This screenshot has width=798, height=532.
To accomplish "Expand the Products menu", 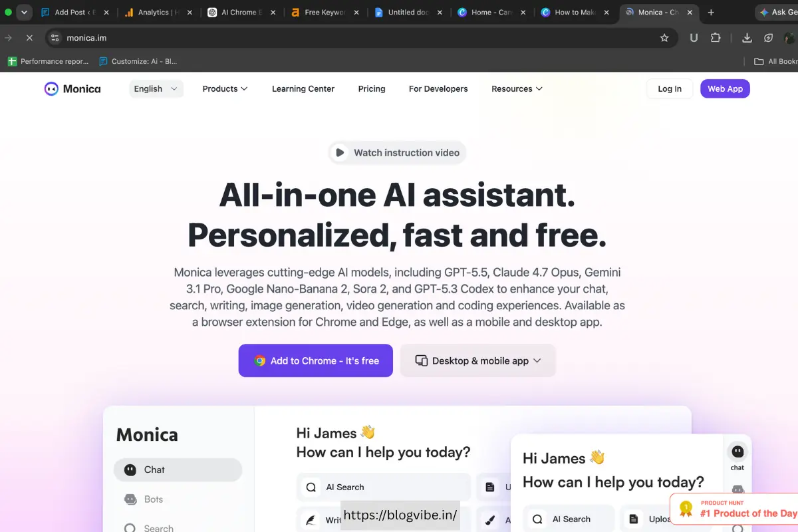I will click(225, 88).
